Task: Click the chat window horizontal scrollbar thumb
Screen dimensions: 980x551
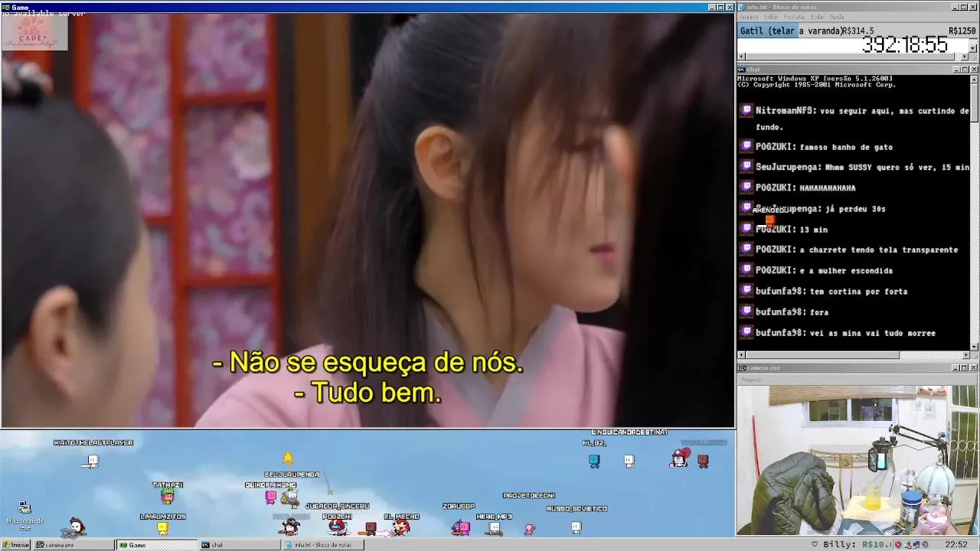Action: 822,354
